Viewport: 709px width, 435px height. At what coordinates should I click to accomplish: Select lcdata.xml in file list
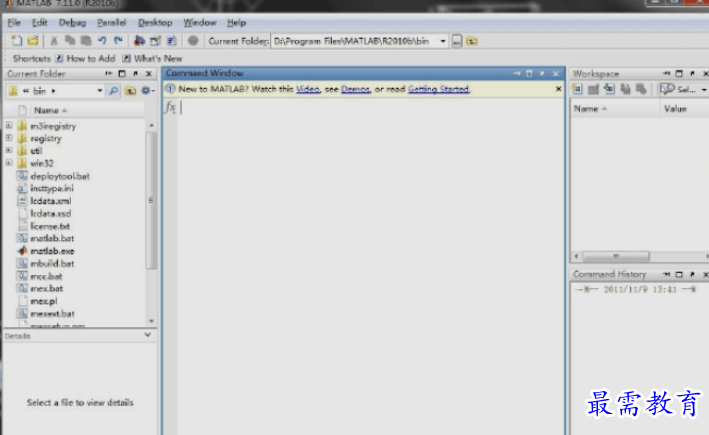coord(50,201)
